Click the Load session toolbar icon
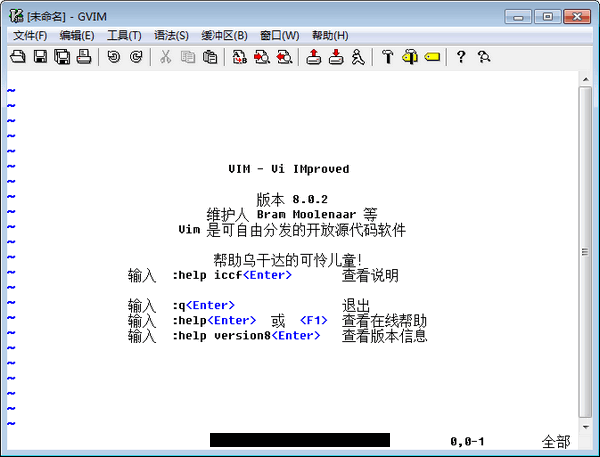The height and width of the screenshot is (457, 600). pyautogui.click(x=313, y=57)
